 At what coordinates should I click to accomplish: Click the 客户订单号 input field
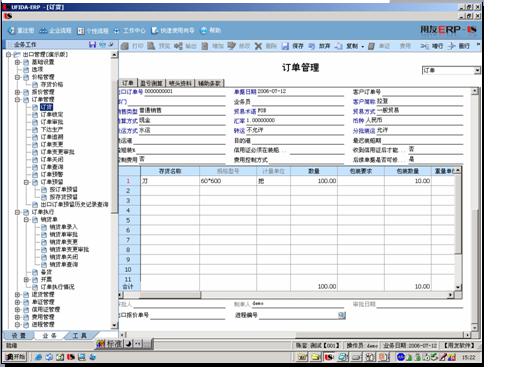point(423,92)
